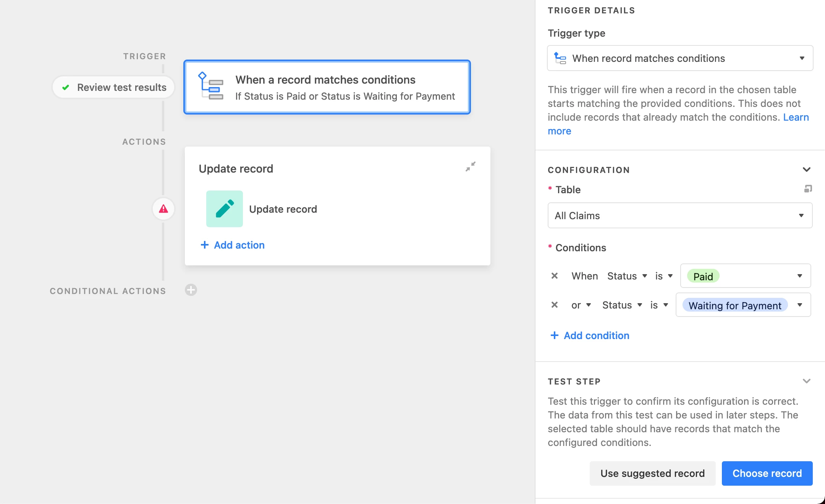The height and width of the screenshot is (504, 825).
Task: Click Use suggested record button
Action: point(652,473)
